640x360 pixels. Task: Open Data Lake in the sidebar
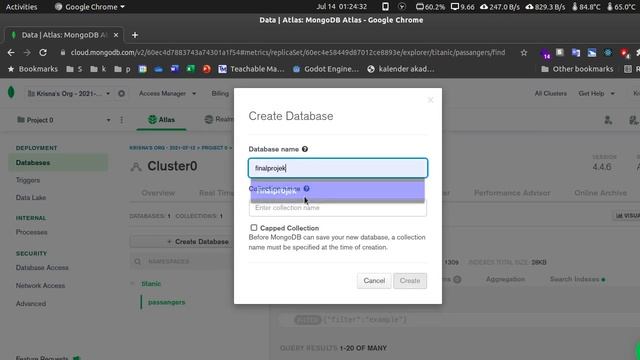(31, 198)
